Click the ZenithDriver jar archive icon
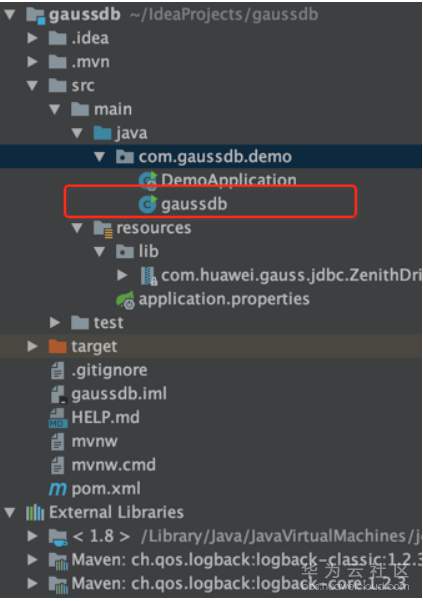The height and width of the screenshot is (601, 423). 148,276
